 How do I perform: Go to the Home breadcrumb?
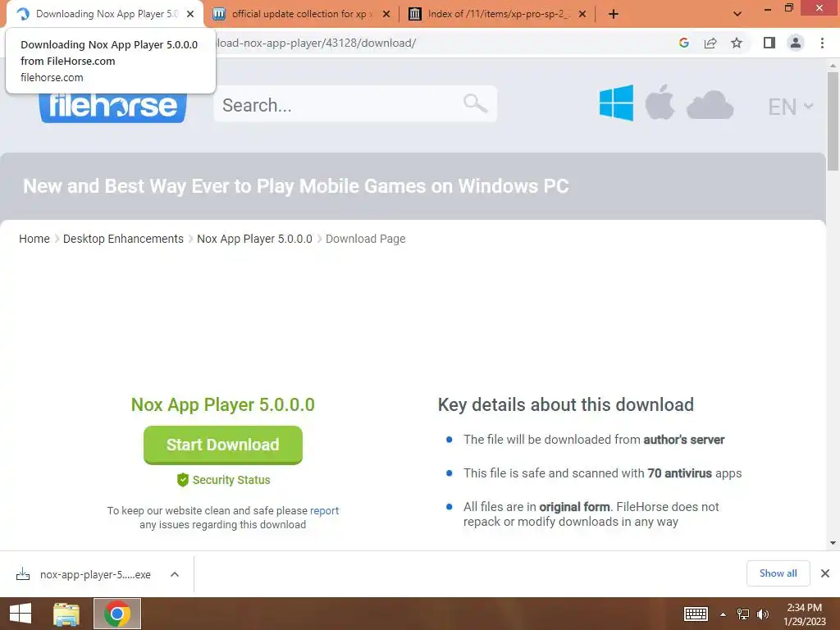click(34, 239)
